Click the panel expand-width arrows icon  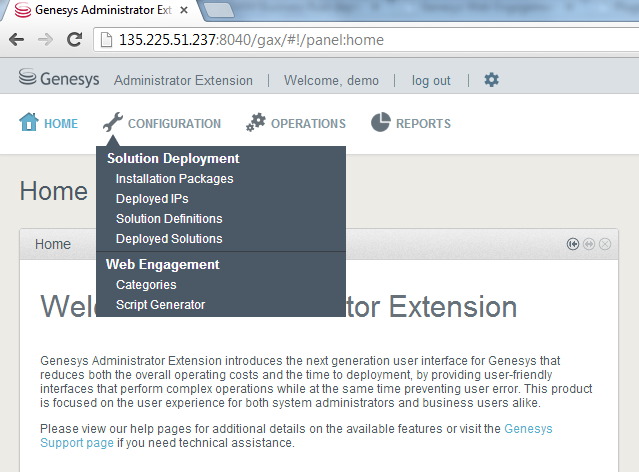(x=589, y=244)
